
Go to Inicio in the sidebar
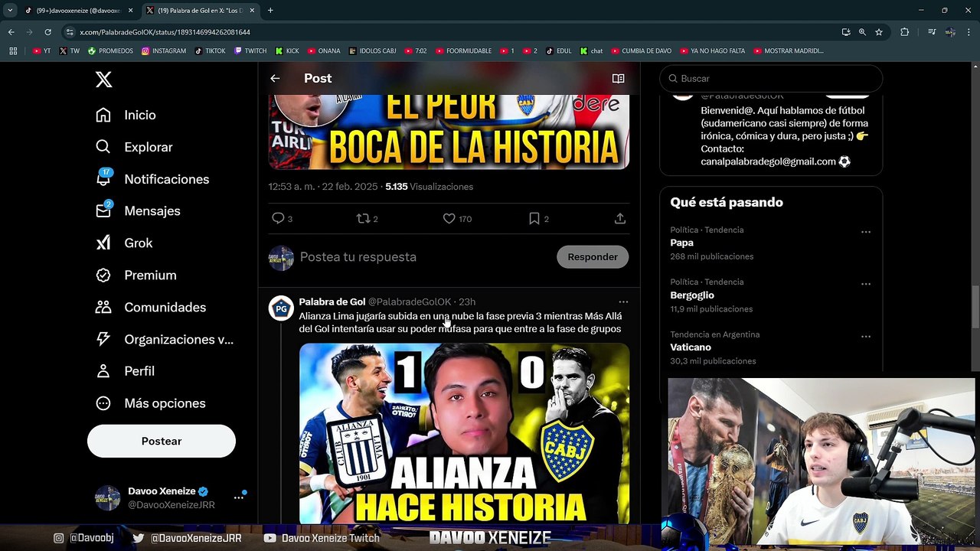pyautogui.click(x=126, y=115)
